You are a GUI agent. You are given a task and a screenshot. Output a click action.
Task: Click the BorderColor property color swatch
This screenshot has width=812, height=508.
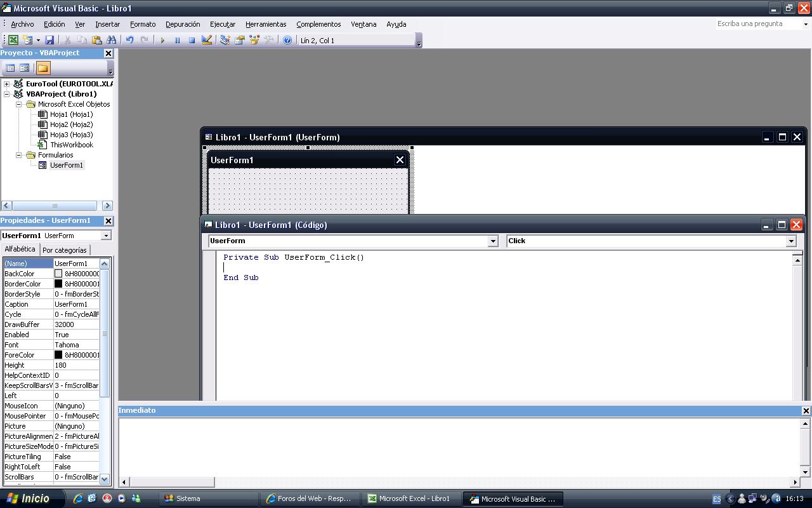58,284
